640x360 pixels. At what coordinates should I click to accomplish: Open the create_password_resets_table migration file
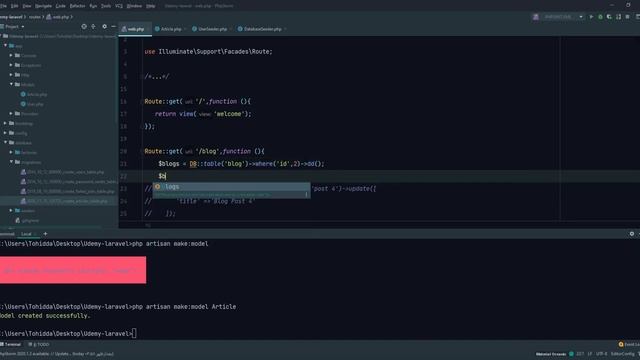[x=69, y=182]
